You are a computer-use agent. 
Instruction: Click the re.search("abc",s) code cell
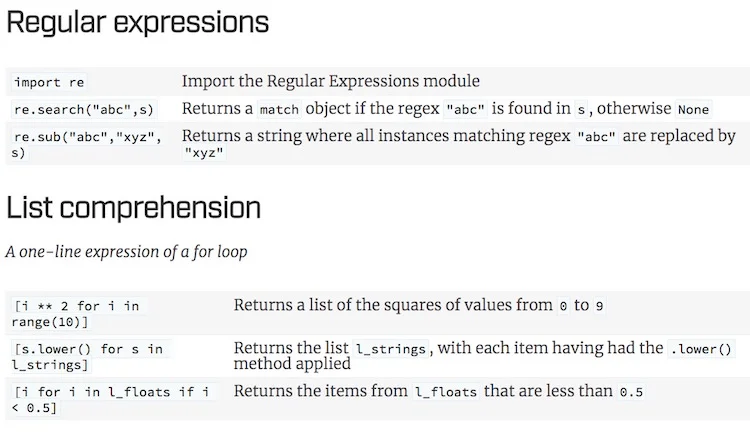tap(84, 110)
